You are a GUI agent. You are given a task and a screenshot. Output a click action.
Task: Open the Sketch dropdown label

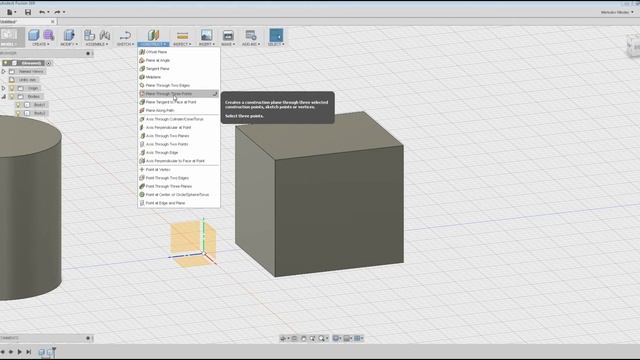coord(125,44)
